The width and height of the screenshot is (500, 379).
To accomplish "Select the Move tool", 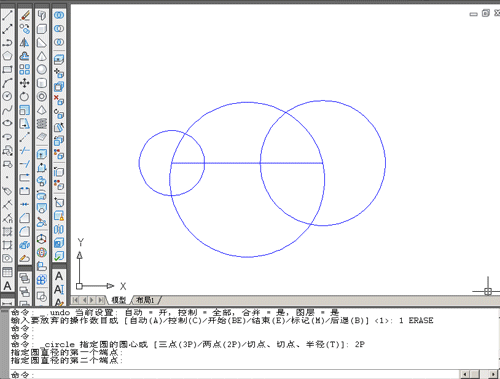I will coord(24,83).
